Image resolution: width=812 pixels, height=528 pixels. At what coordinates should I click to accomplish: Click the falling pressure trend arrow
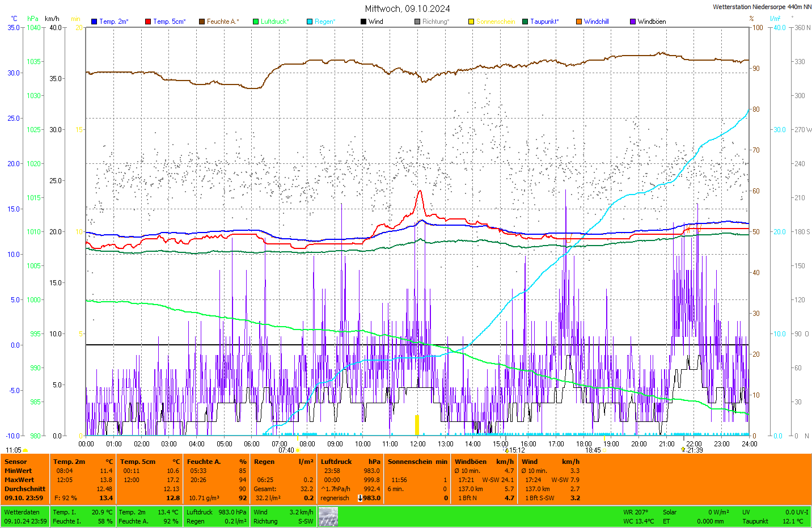[x=360, y=498]
